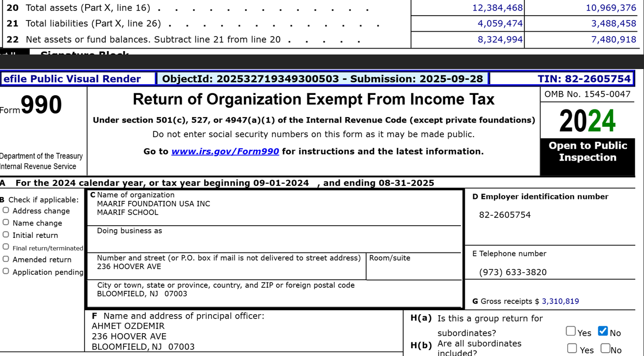
Task: Mark the Application pending checkbox
Action: point(6,271)
